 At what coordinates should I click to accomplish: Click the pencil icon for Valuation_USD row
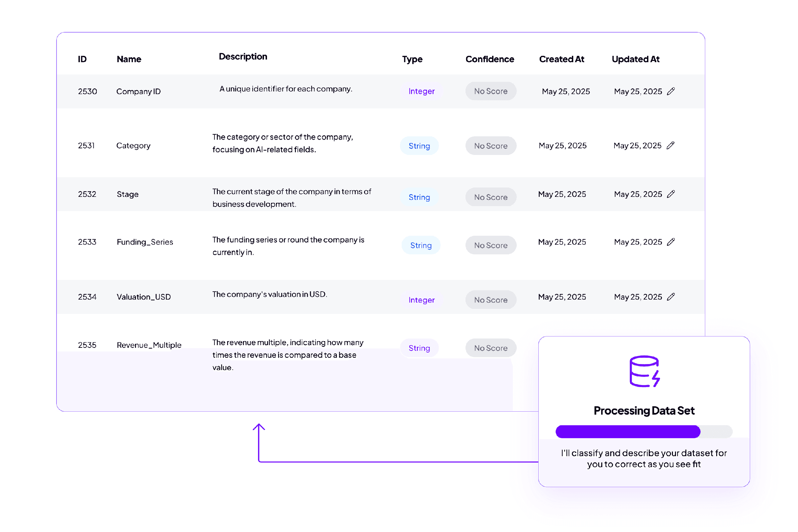click(671, 297)
